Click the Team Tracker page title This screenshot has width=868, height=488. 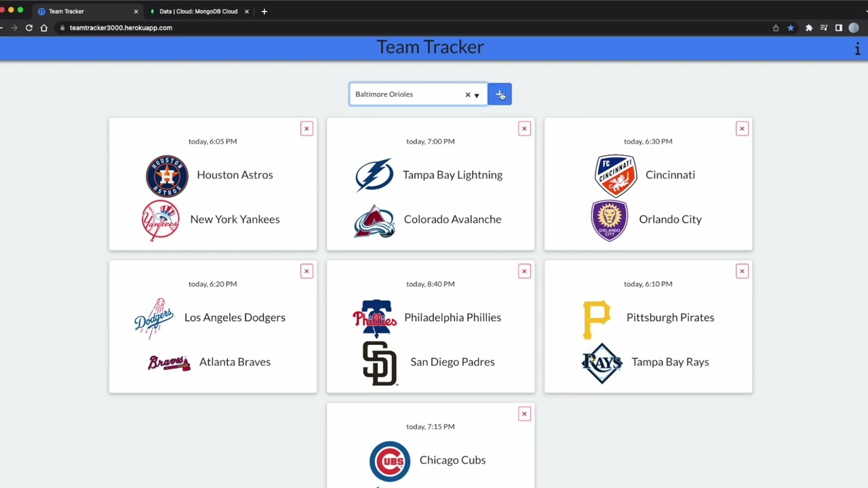point(431,47)
